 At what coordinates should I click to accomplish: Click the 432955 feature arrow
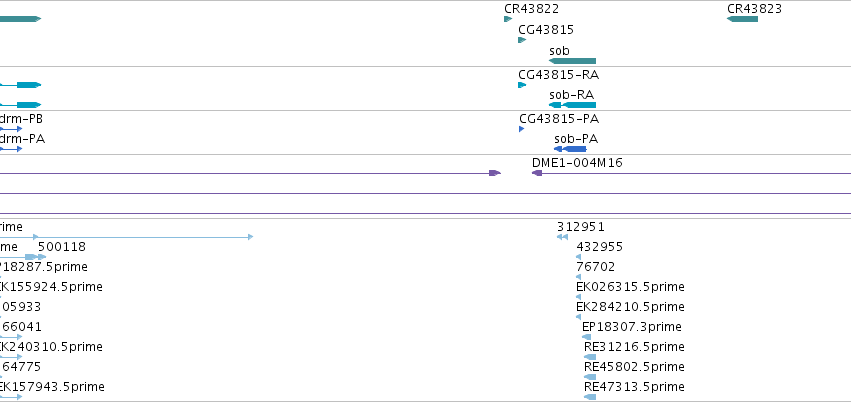[x=579, y=257]
